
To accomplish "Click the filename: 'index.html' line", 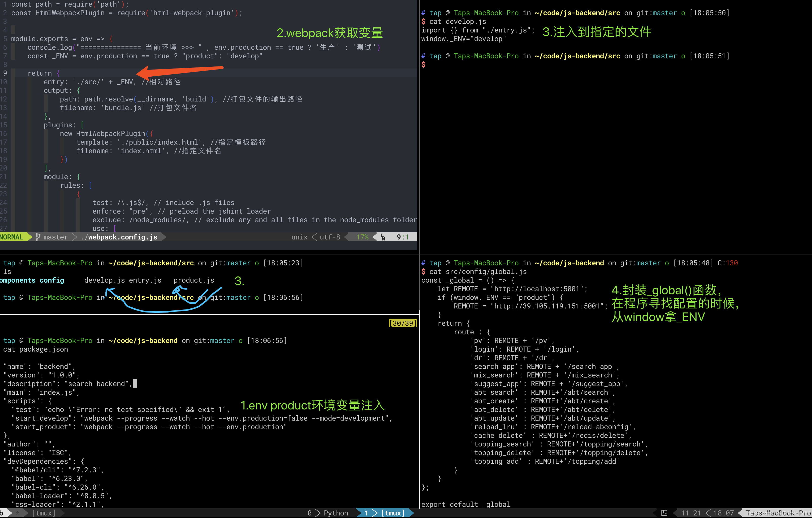I will click(149, 151).
